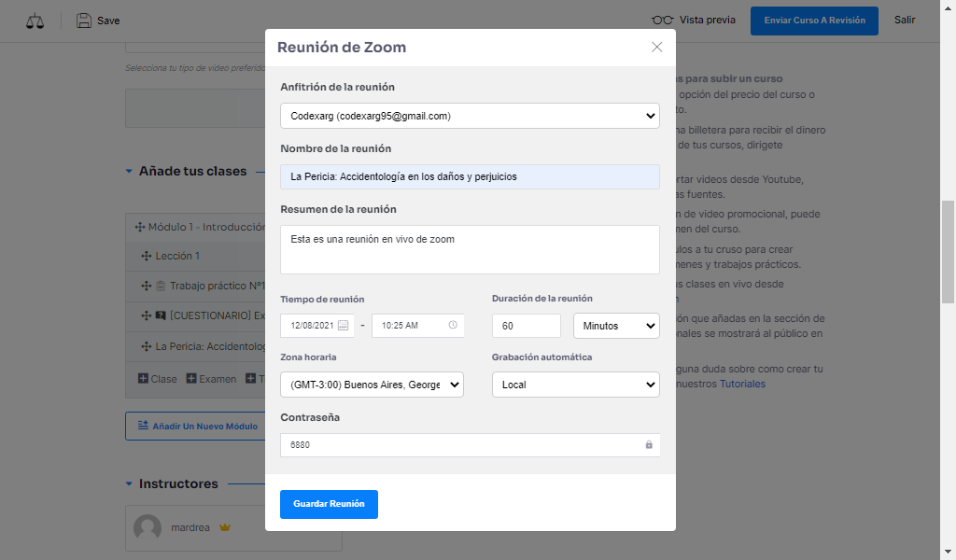Screen dimensions: 956x560
Task: Click the Reunión de Zoom dialog title
Action: [342, 48]
